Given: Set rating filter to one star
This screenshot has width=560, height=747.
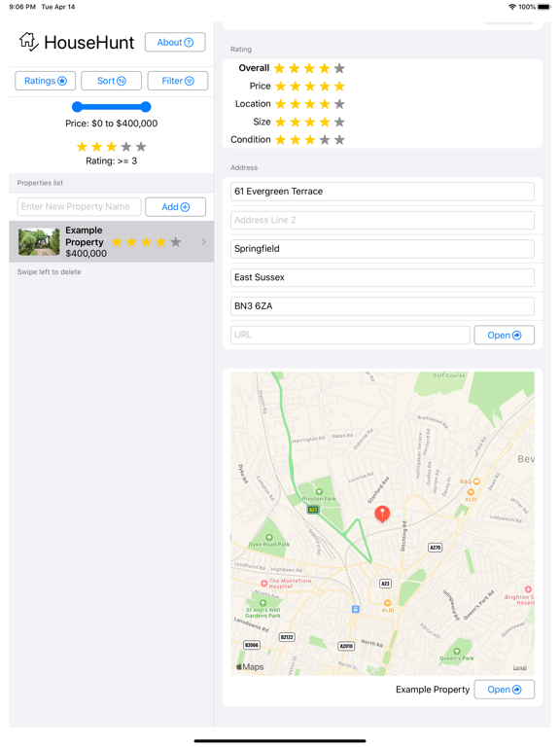Looking at the screenshot, I should pyautogui.click(x=82, y=147).
